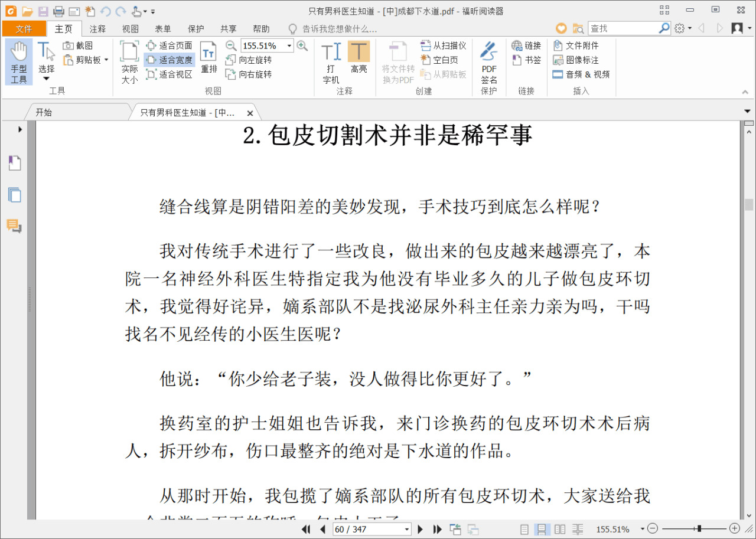Select the Hand tool (手型工具)

coord(19,62)
